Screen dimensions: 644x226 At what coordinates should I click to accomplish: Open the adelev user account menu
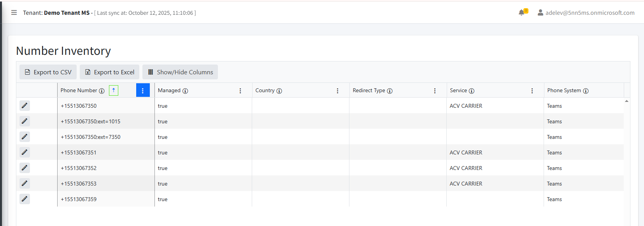(x=586, y=12)
